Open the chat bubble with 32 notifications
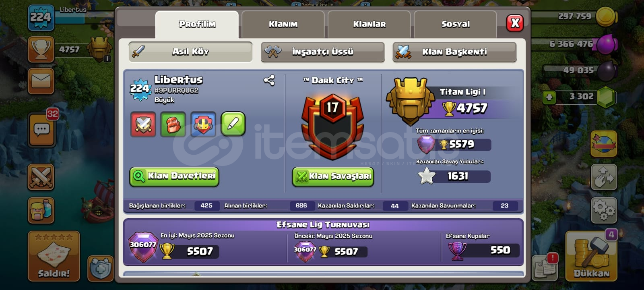The image size is (644, 290). [42, 130]
